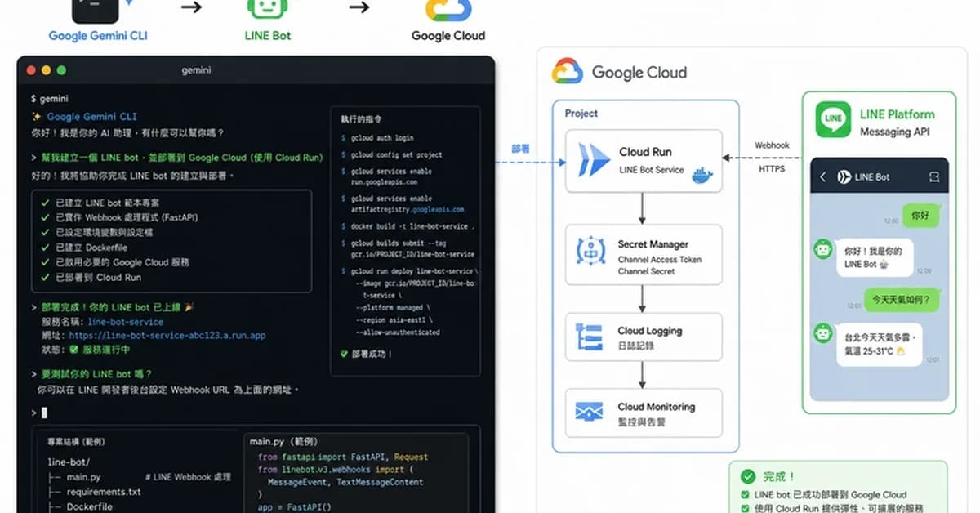The width and height of the screenshot is (980, 513).
Task: Click the Messaging API text
Action: coord(894,132)
